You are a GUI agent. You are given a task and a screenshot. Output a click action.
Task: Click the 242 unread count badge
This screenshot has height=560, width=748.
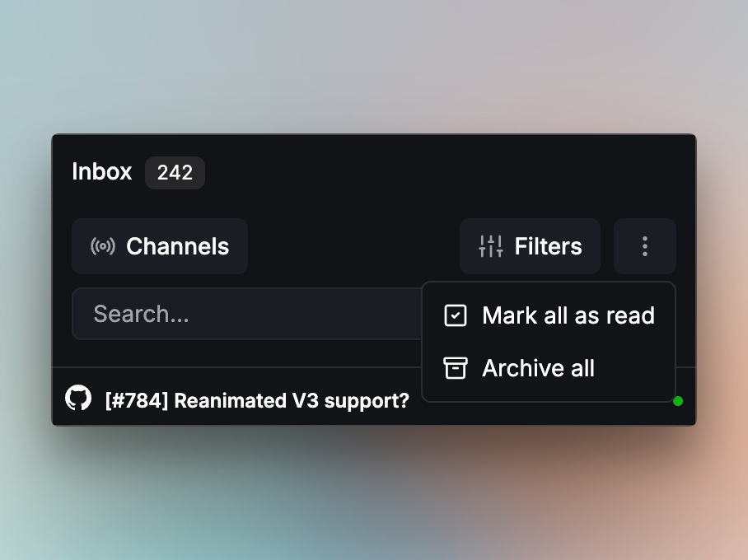[175, 173]
